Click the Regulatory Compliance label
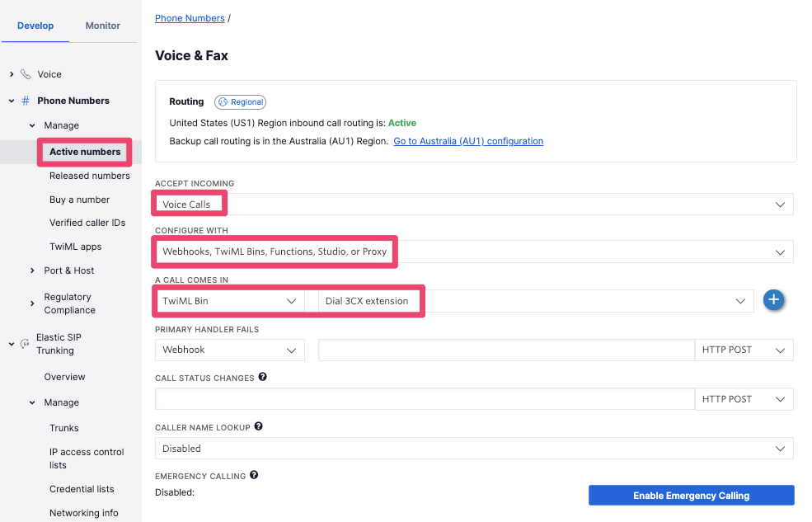This screenshot has width=812, height=522. pos(69,303)
